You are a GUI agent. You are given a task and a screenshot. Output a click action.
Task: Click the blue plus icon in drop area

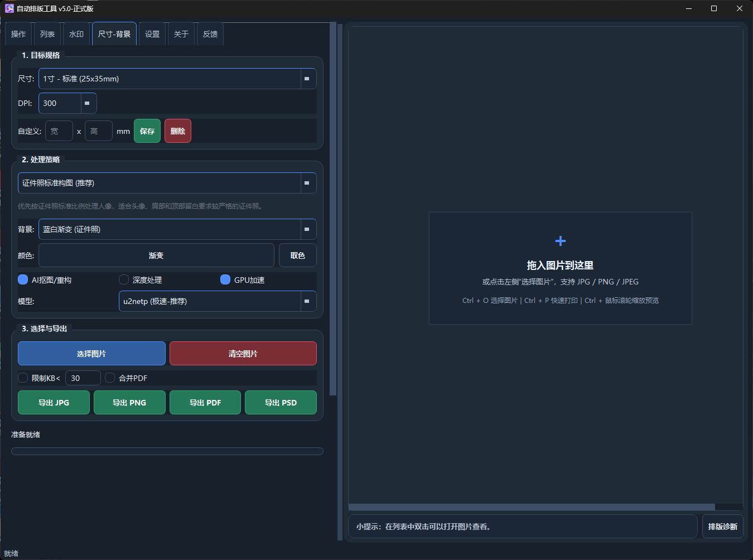[561, 241]
